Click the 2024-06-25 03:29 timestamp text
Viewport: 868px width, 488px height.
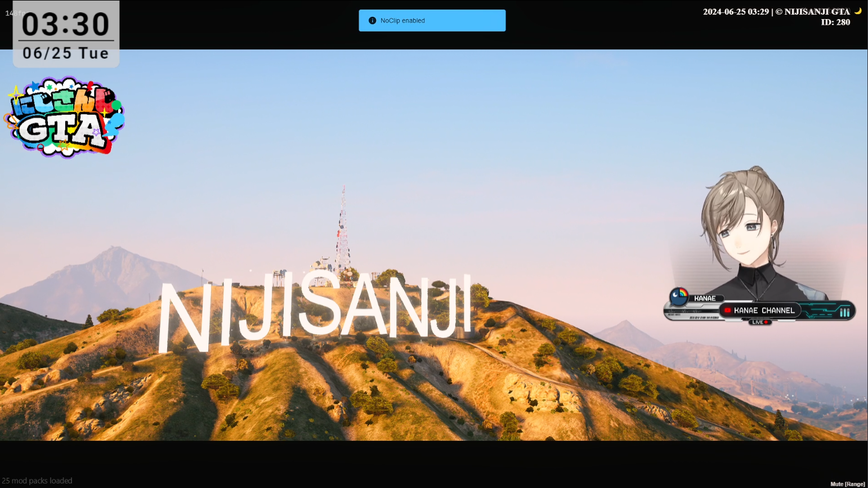click(736, 11)
